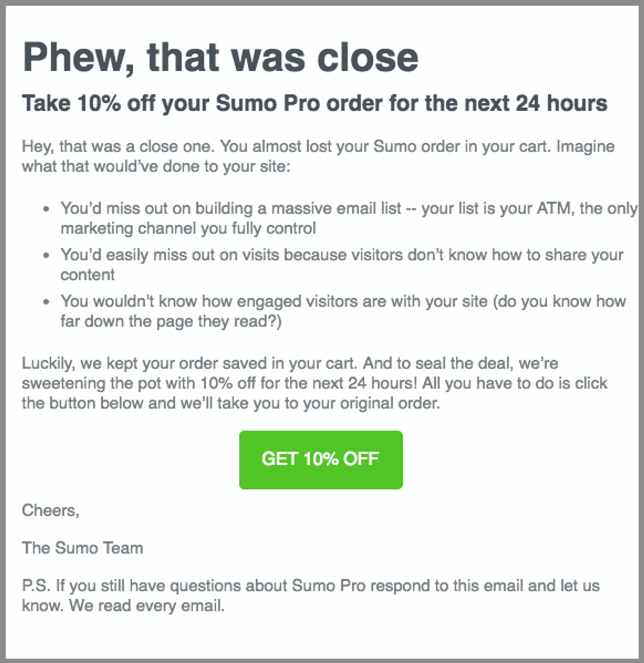Click the 10% off subheading text

click(315, 104)
